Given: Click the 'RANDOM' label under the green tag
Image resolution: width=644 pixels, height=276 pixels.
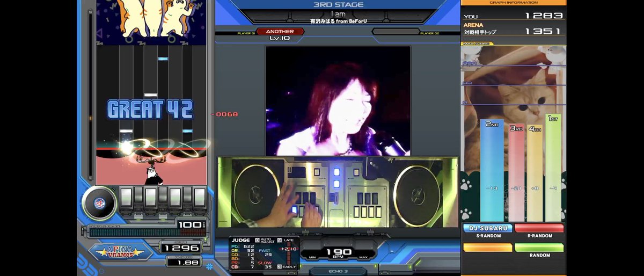Looking at the screenshot, I should [540, 255].
